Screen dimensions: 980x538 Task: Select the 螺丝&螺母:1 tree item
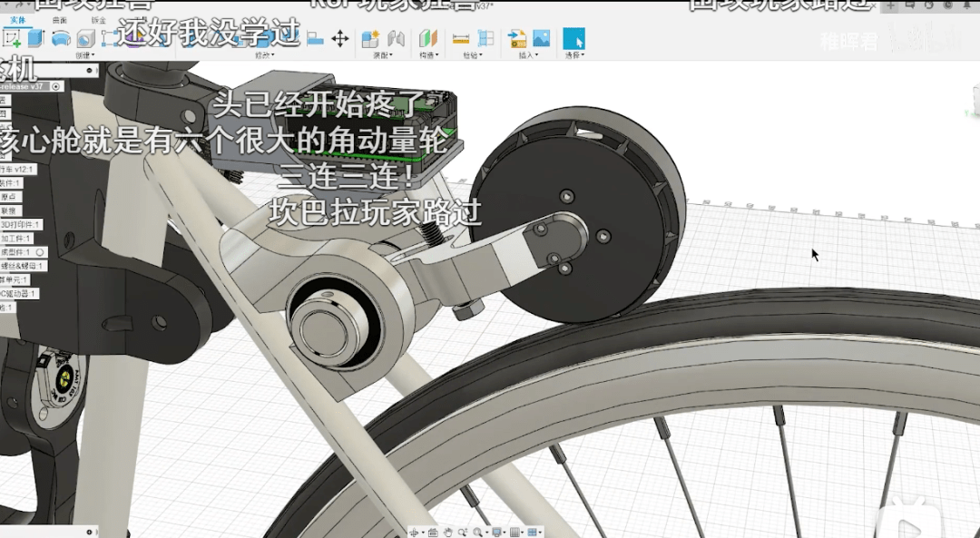pyautogui.click(x=22, y=266)
